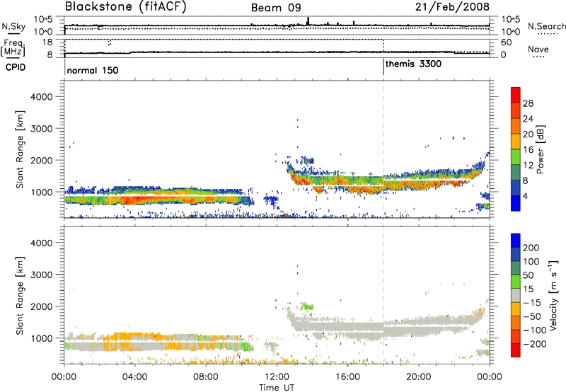
Task: Click the '4000' tick of the power panel
Action: click(x=42, y=97)
